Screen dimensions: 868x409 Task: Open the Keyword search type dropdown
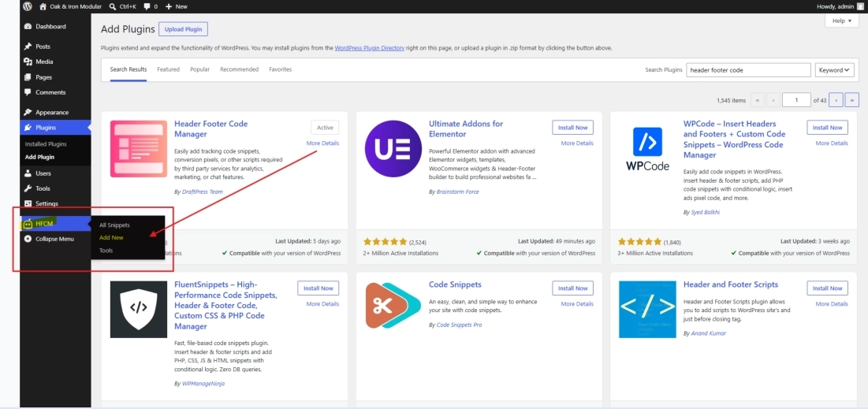(x=834, y=70)
